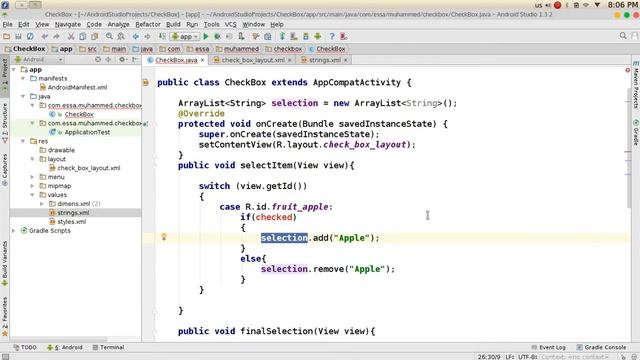Select ApplicationTest in project tree

tap(87, 132)
